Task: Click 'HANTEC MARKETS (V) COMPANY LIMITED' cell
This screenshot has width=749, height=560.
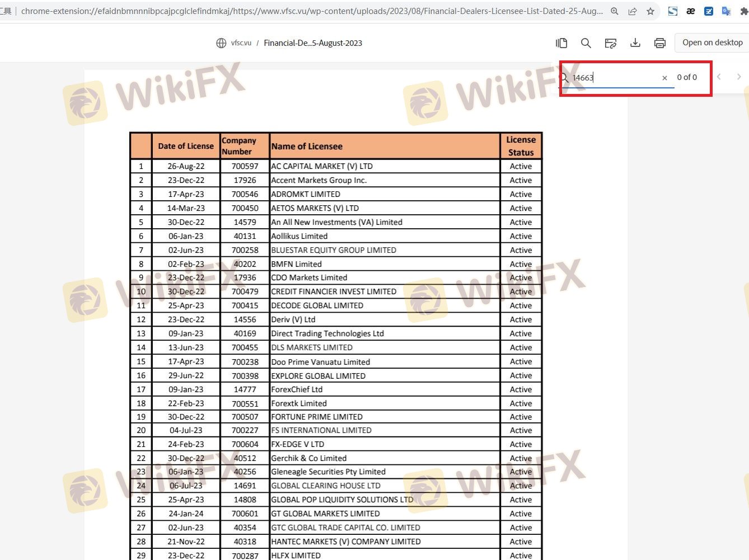Action: (x=385, y=542)
